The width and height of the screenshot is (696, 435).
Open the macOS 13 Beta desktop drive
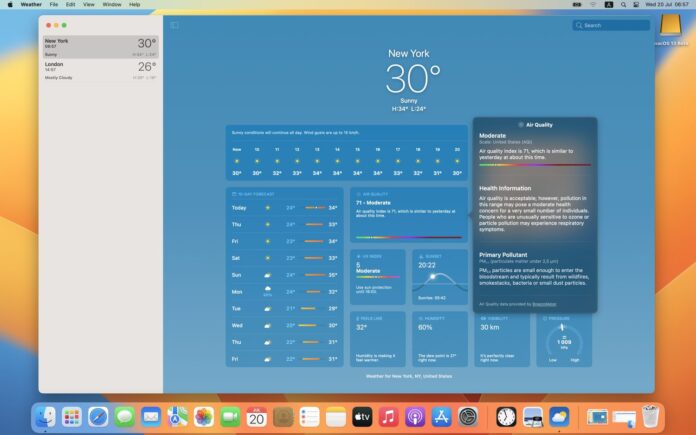[x=670, y=28]
